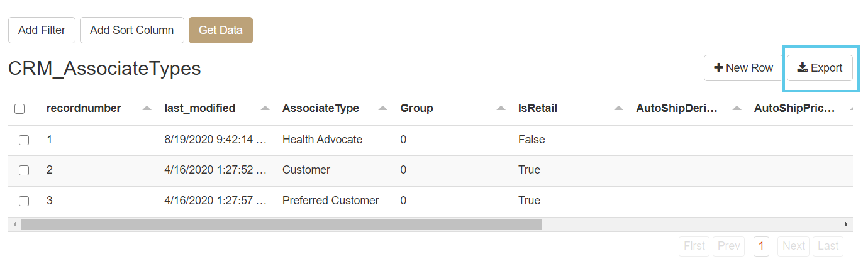
Task: Sort by Group column using its arrow
Action: (501, 108)
